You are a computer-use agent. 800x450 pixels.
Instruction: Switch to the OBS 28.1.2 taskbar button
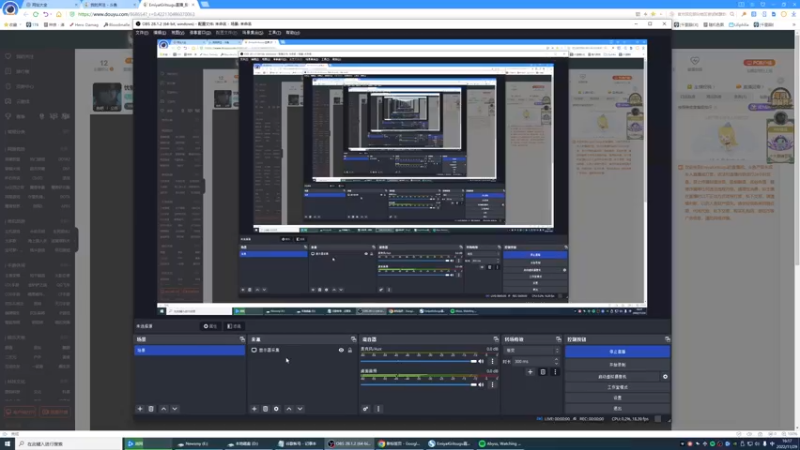click(x=349, y=444)
